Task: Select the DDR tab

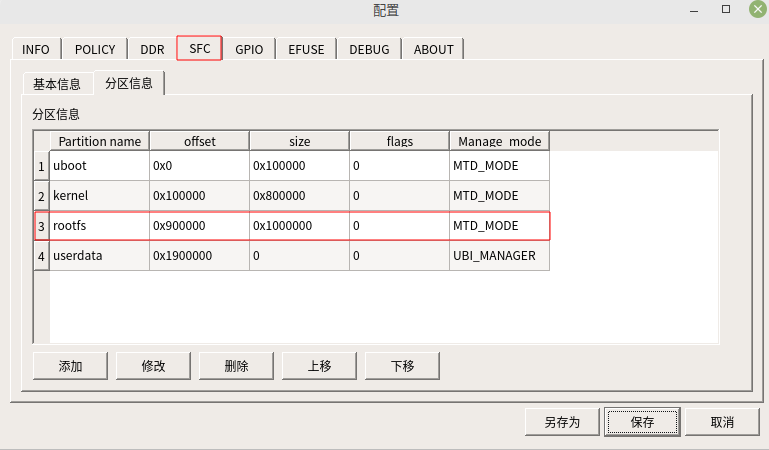Action: (152, 49)
